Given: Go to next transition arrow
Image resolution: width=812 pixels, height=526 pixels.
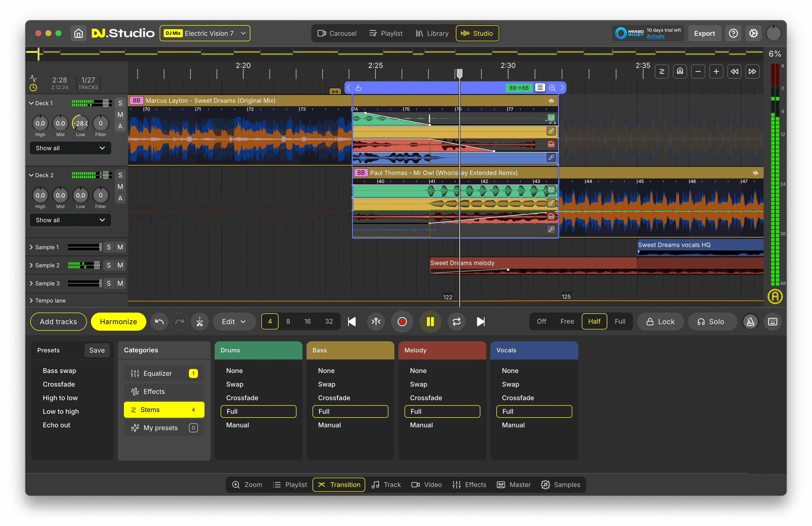Looking at the screenshot, I should [562, 88].
